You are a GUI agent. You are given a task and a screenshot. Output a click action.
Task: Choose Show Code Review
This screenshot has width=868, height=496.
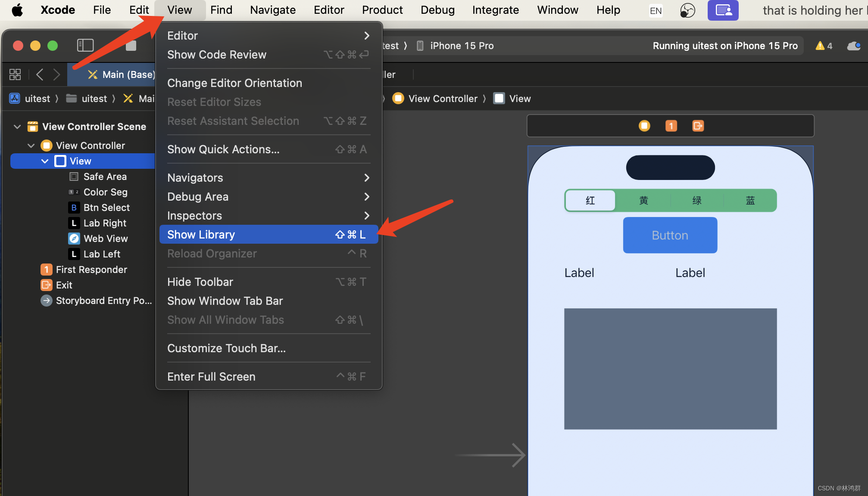point(269,55)
